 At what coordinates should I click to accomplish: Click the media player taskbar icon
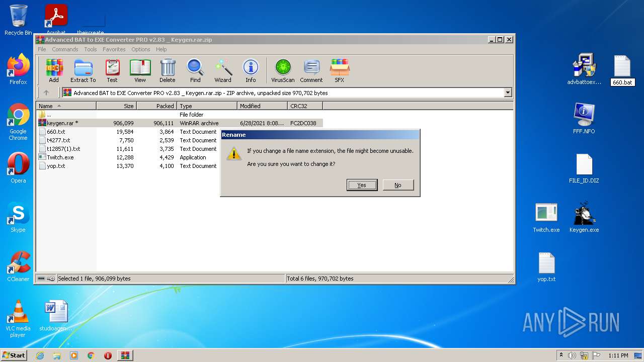pos(74,355)
